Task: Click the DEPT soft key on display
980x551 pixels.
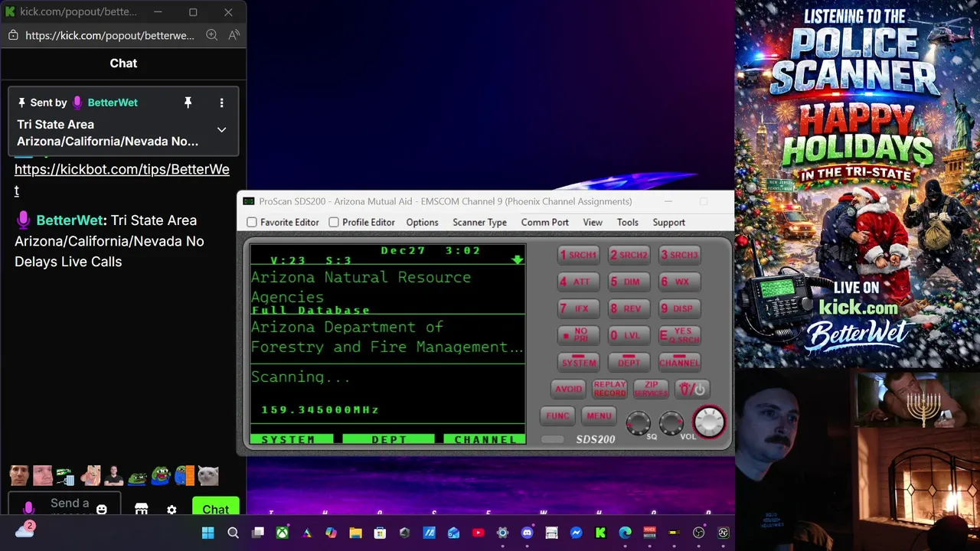Action: [x=388, y=439]
